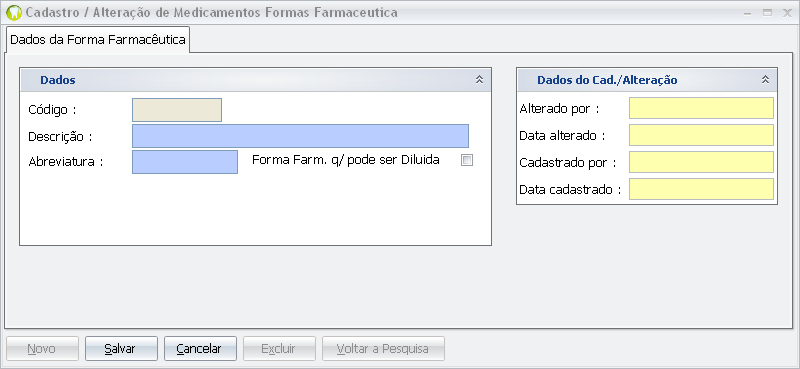Viewport: 800px width, 369px height.
Task: Focus the Descrição text field
Action: [x=300, y=136]
